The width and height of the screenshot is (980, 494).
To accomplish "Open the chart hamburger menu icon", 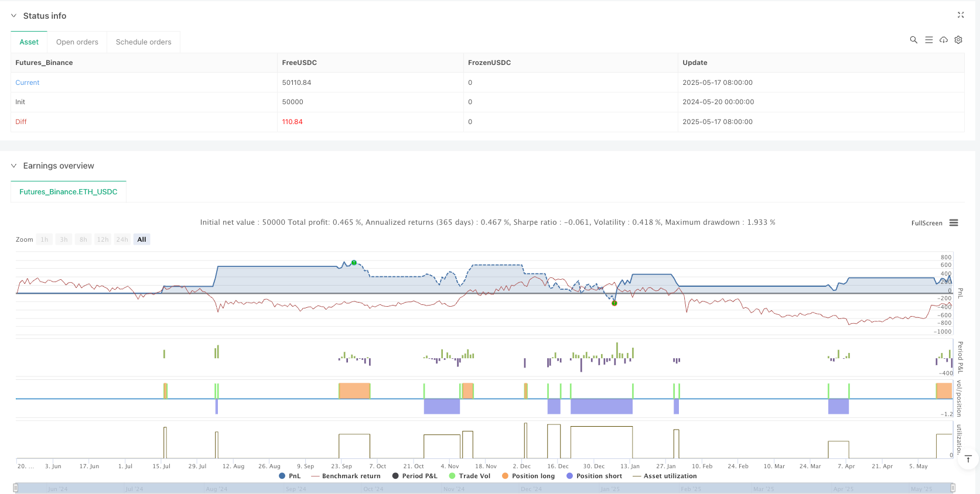I will pyautogui.click(x=954, y=223).
